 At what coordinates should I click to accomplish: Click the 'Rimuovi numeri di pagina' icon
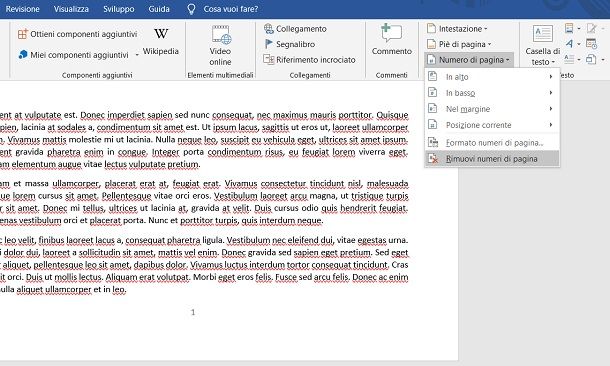[x=433, y=158]
